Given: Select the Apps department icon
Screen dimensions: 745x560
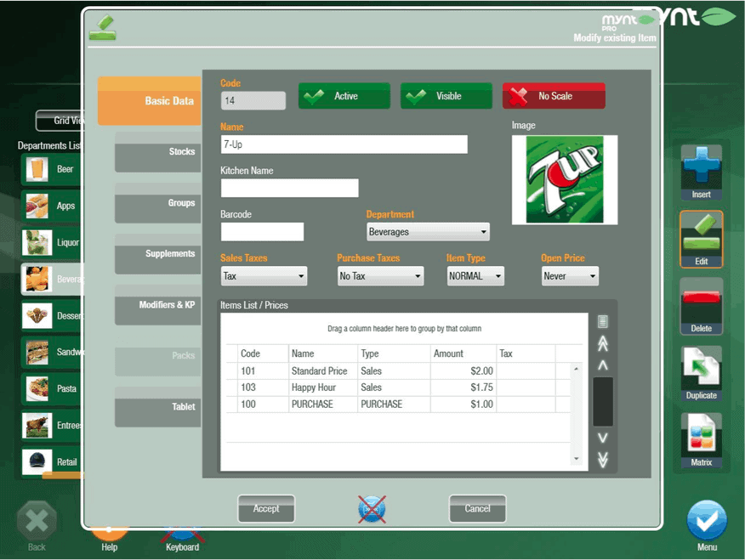Looking at the screenshot, I should (x=37, y=206).
